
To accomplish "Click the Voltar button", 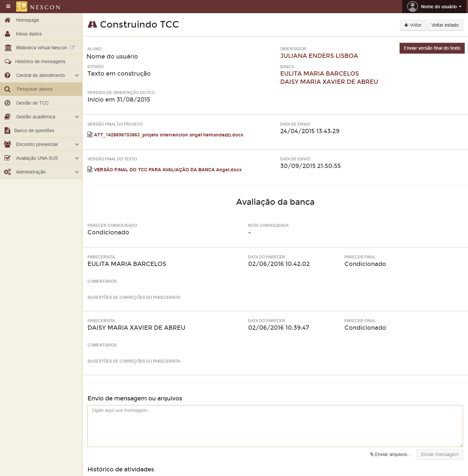I will click(x=413, y=25).
